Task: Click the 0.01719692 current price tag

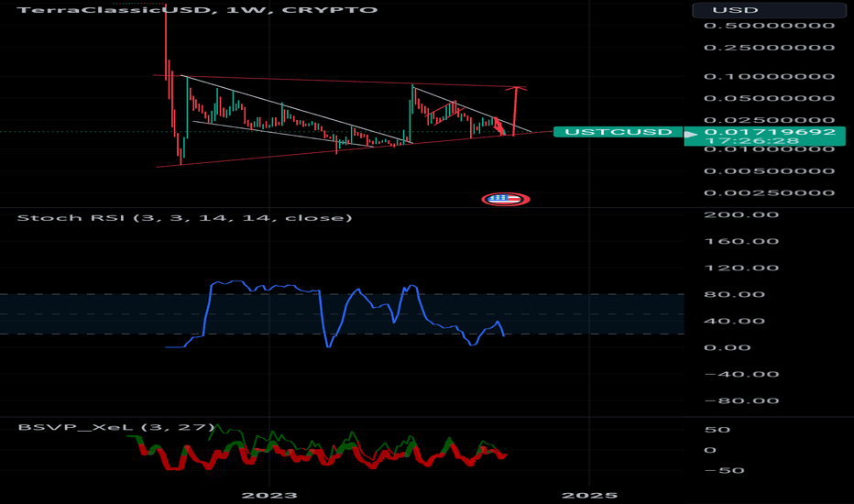Action: pos(770,132)
